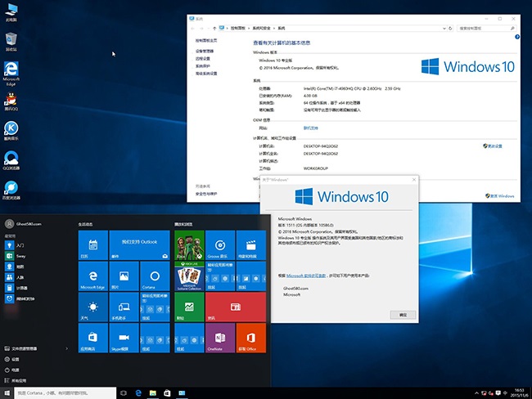Go up one level in System window
The height and width of the screenshot is (399, 532).
(214, 29)
